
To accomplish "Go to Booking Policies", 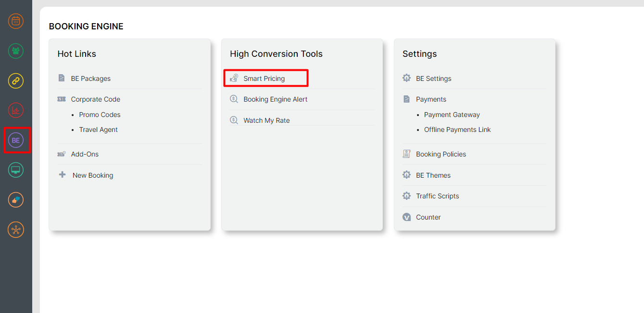I will 441,154.
